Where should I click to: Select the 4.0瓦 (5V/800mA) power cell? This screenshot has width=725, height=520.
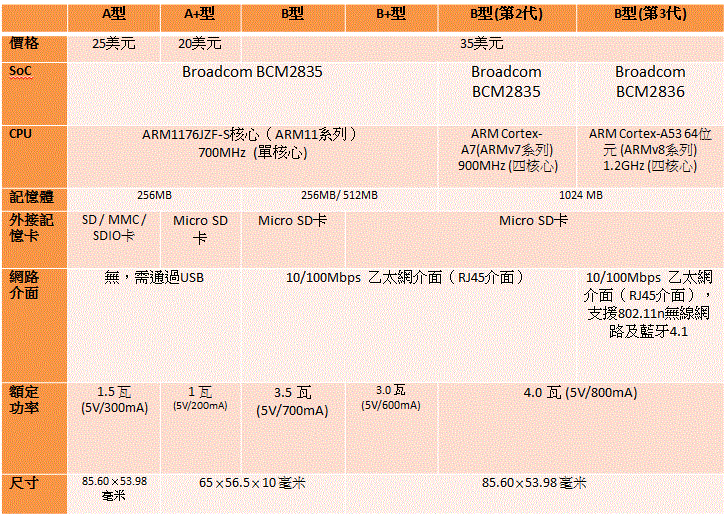581,428
